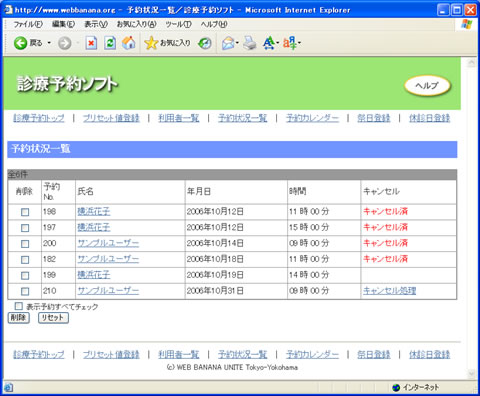Open the text size dropdown arrow
This screenshot has width=480, height=396.
pos(277,43)
